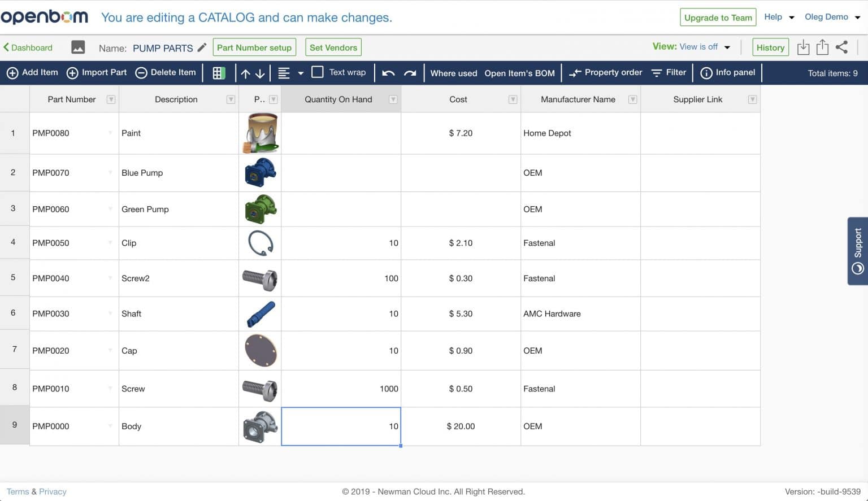Image resolution: width=868 pixels, height=501 pixels.
Task: Click the pencil icon to rename PUMP PARTS
Action: (x=202, y=47)
